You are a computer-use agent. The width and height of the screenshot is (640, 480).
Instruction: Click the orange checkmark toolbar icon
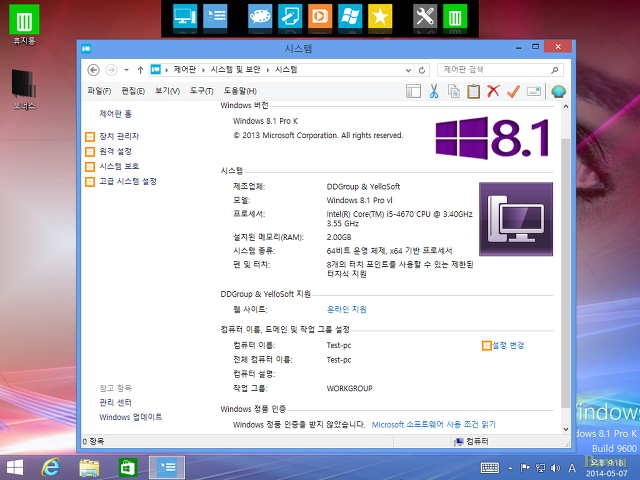point(513,91)
